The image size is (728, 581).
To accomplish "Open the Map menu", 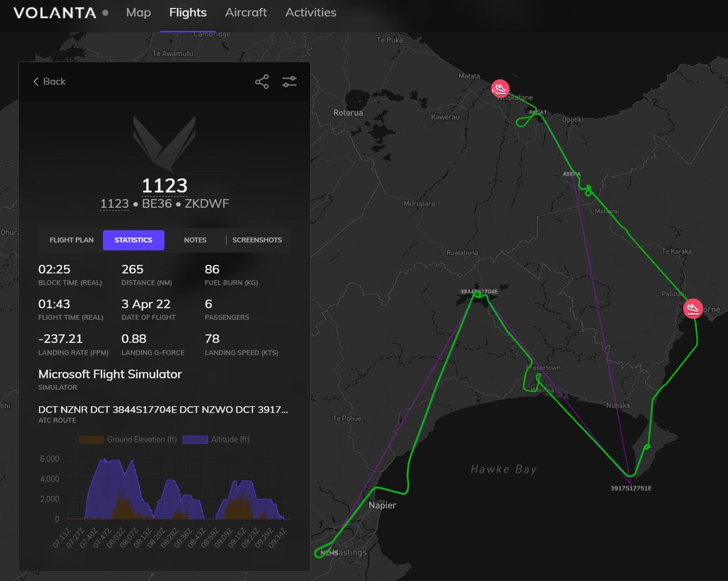I will coord(138,12).
